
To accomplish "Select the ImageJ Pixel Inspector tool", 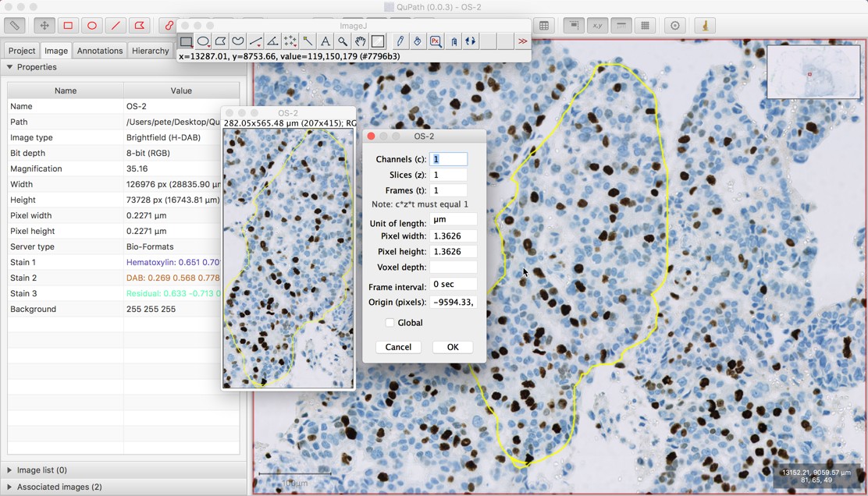I will pos(436,41).
